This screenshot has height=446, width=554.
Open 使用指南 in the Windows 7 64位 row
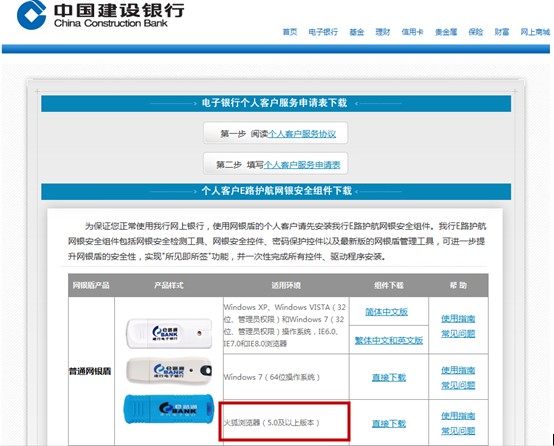click(458, 370)
